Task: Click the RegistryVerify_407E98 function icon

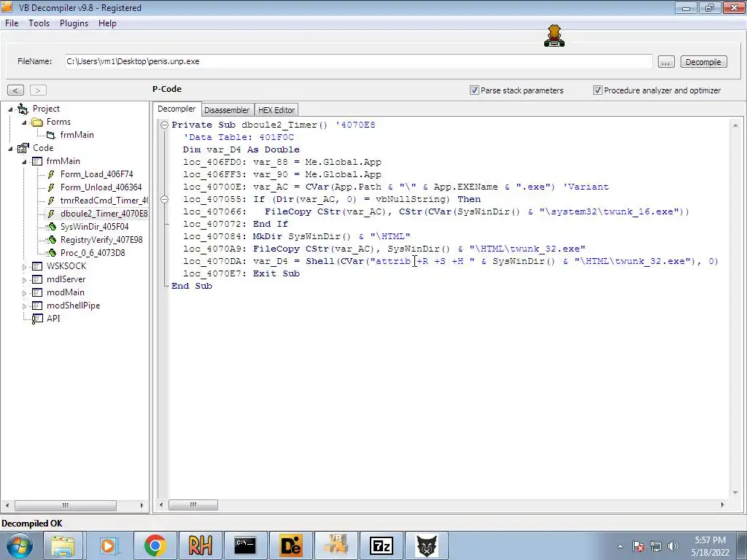Action: [51, 240]
